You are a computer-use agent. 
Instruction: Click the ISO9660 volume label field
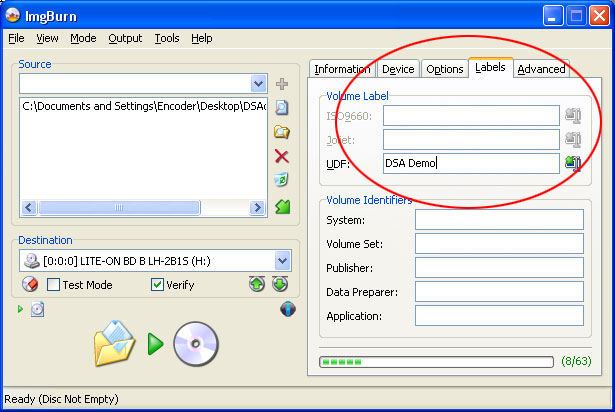coord(471,115)
